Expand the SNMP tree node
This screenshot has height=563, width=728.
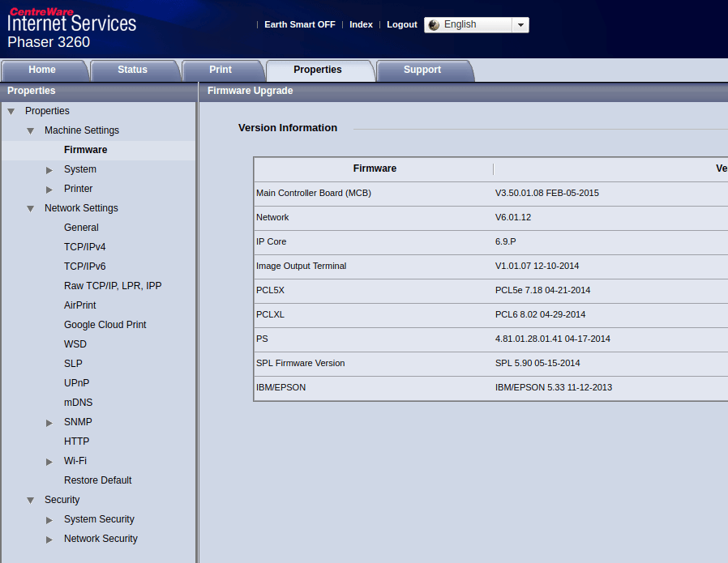[x=49, y=423]
